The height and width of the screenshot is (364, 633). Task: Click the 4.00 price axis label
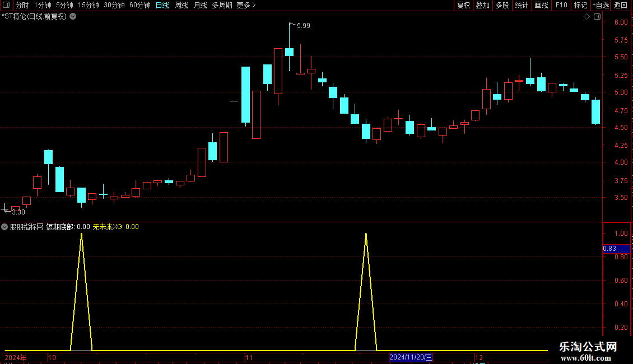coord(621,162)
